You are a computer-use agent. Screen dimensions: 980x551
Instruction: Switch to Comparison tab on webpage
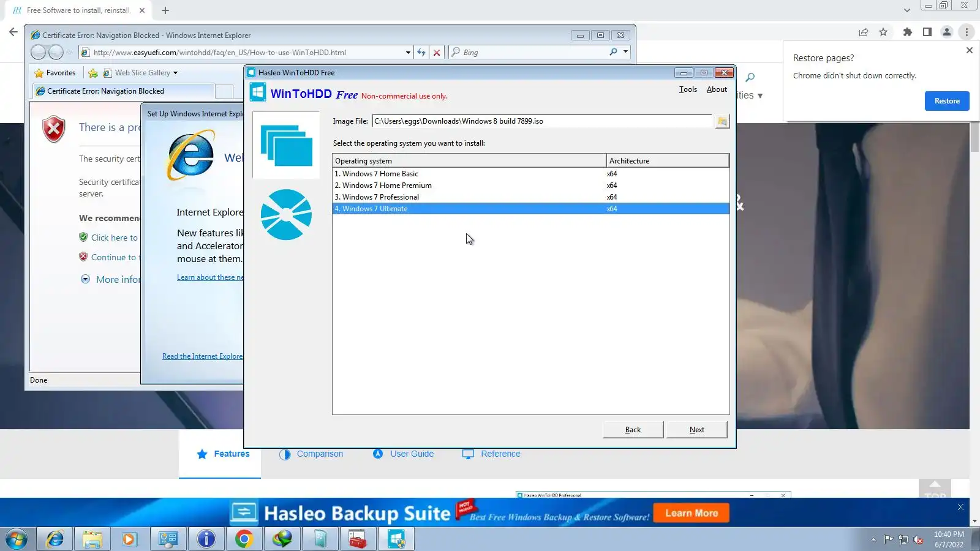311,454
